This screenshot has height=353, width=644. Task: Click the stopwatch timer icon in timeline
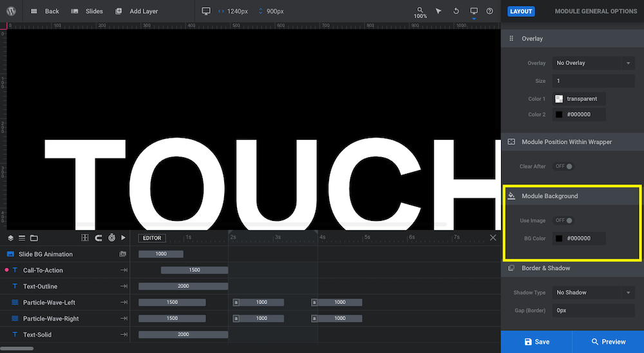111,238
